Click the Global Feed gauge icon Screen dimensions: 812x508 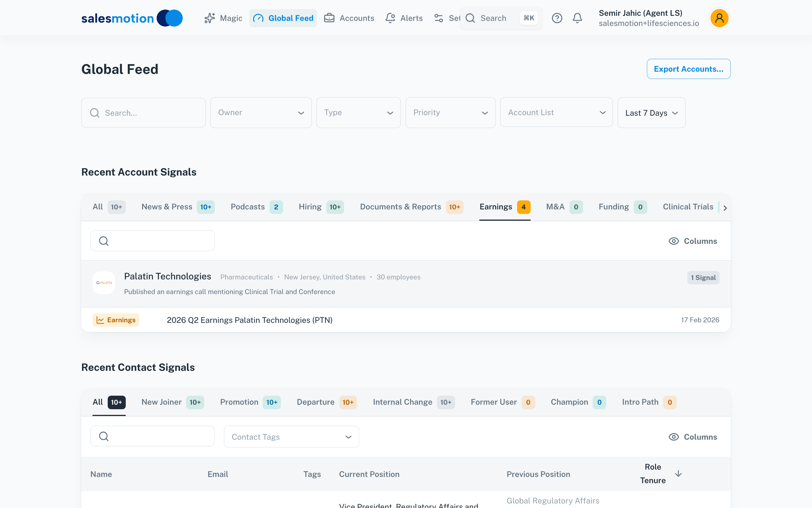(258, 18)
